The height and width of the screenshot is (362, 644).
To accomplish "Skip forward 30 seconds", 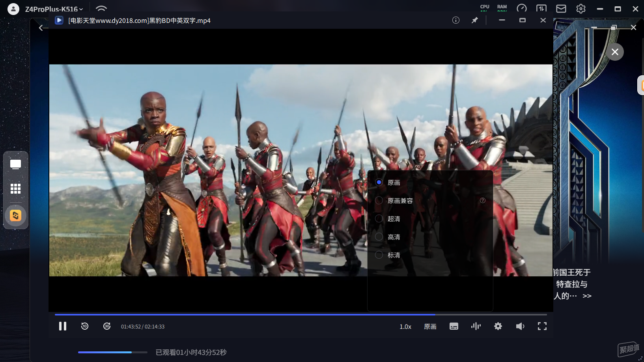I will click(x=107, y=326).
